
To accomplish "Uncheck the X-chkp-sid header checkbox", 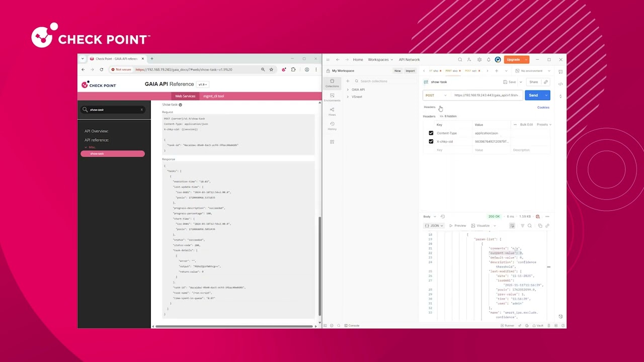I will pos(431,142).
